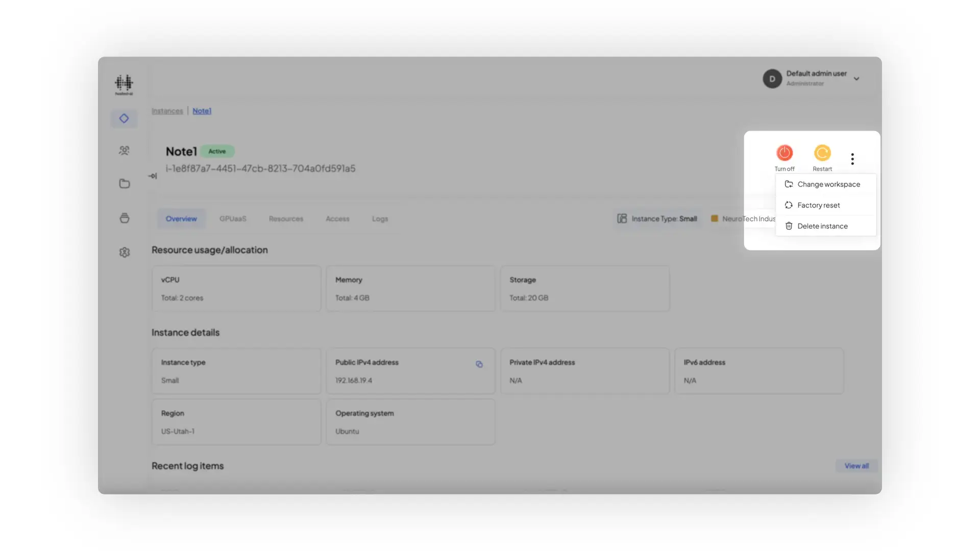Copy the public IPv4 address using copy icon
The width and height of the screenshot is (980, 551).
click(479, 364)
